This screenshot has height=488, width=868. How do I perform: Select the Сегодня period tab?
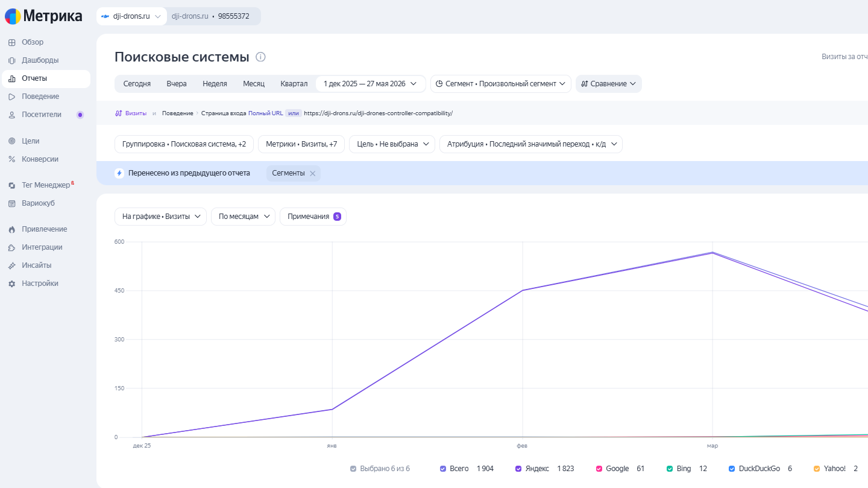(137, 84)
